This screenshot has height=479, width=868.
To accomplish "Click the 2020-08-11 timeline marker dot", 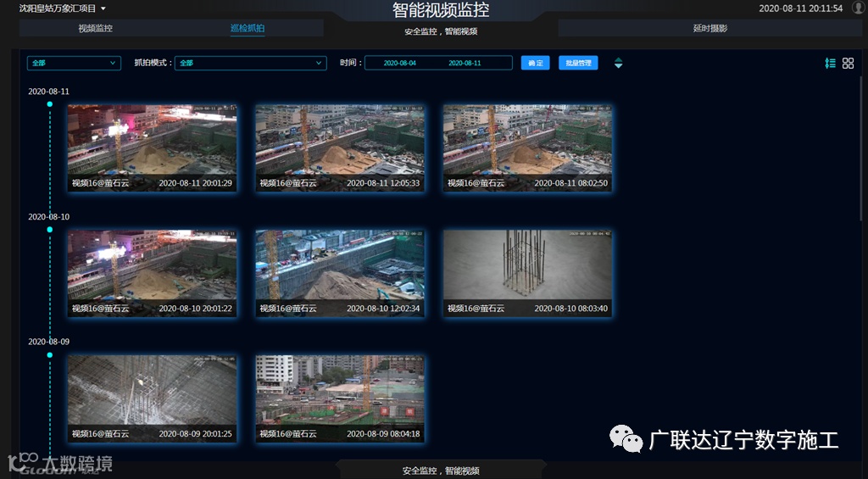I will (50, 104).
